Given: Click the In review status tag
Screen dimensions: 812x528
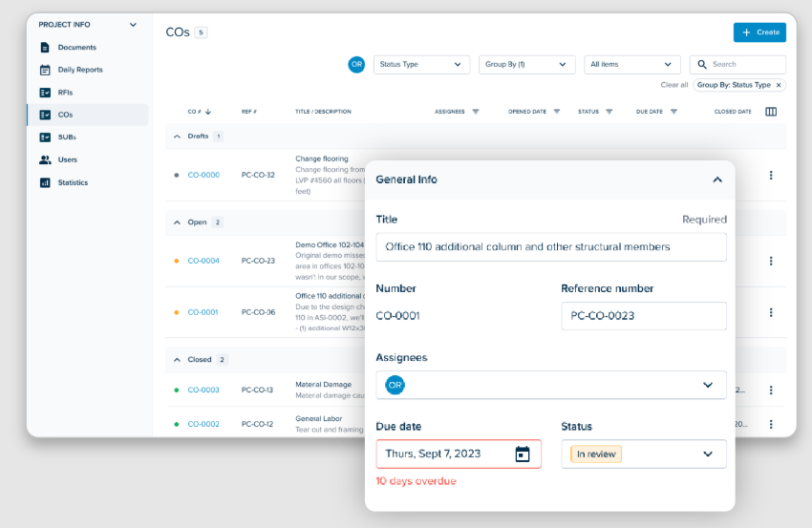Looking at the screenshot, I should pyautogui.click(x=595, y=454).
